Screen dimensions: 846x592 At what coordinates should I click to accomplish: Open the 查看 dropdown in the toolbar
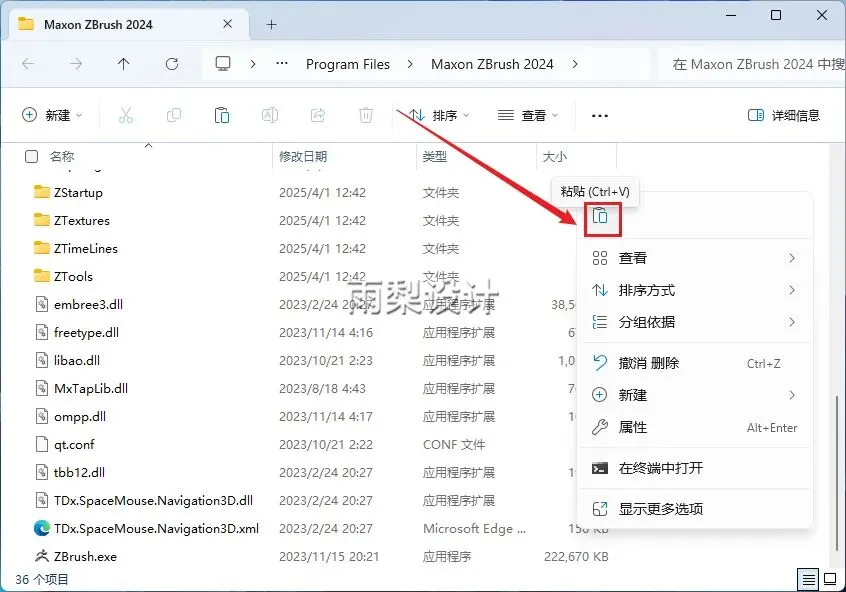point(528,115)
